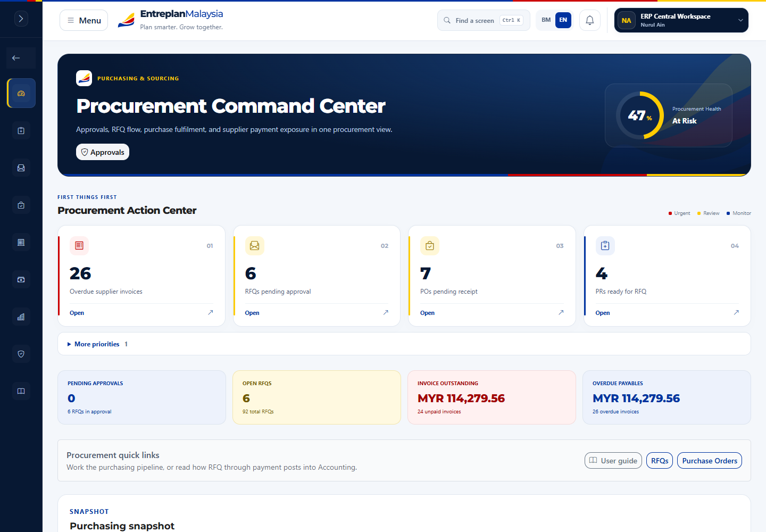This screenshot has width=766, height=532.
Task: Click the "26 overdue invoices" text
Action: tap(615, 412)
